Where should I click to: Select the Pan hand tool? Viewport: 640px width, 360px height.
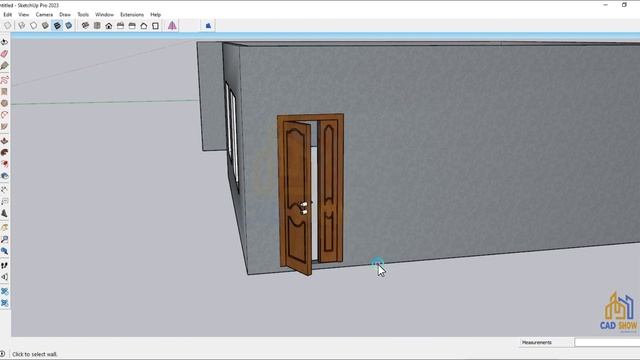(4, 227)
